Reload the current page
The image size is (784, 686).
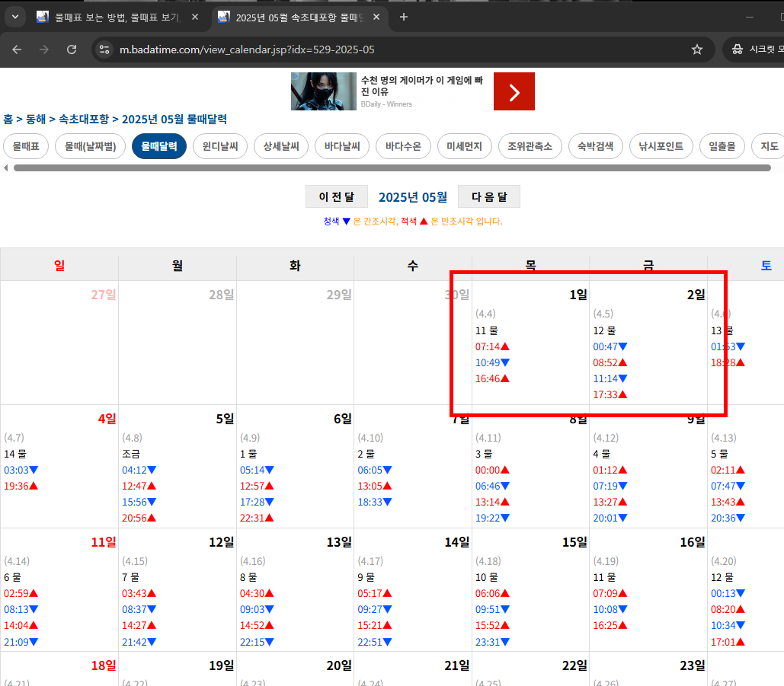(72, 49)
